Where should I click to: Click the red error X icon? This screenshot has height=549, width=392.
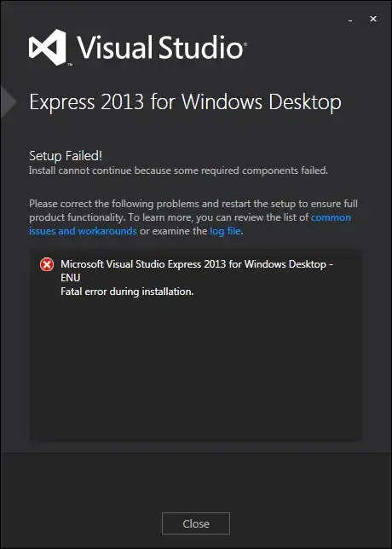[47, 264]
